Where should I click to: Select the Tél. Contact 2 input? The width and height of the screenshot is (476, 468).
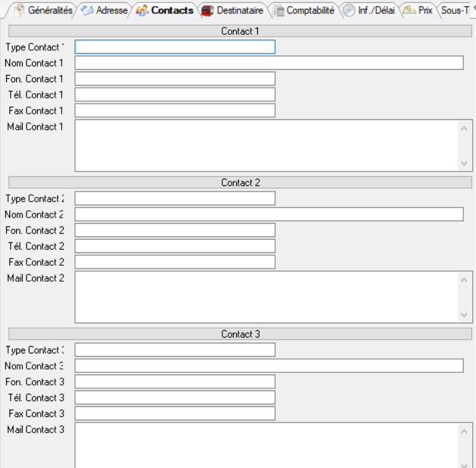pyautogui.click(x=175, y=246)
